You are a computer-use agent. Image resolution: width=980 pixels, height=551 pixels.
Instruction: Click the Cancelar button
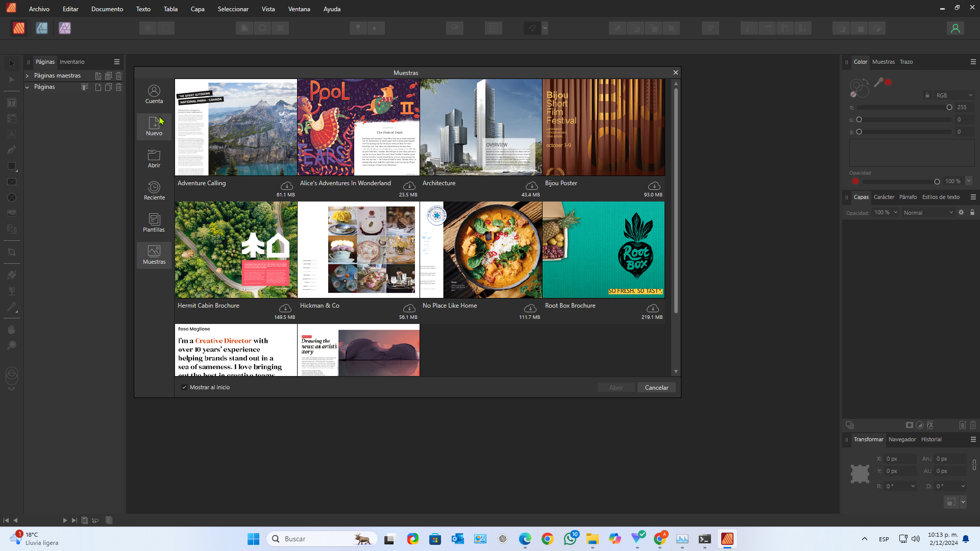656,388
